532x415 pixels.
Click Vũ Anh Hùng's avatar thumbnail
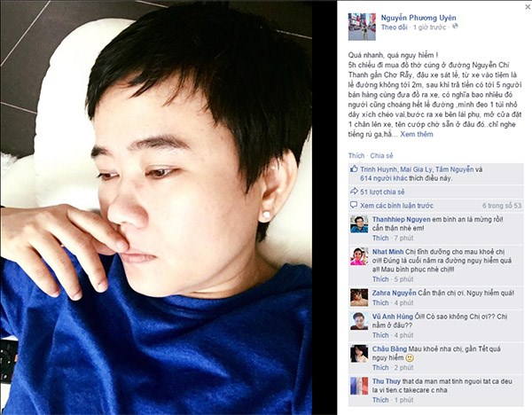pos(359,321)
